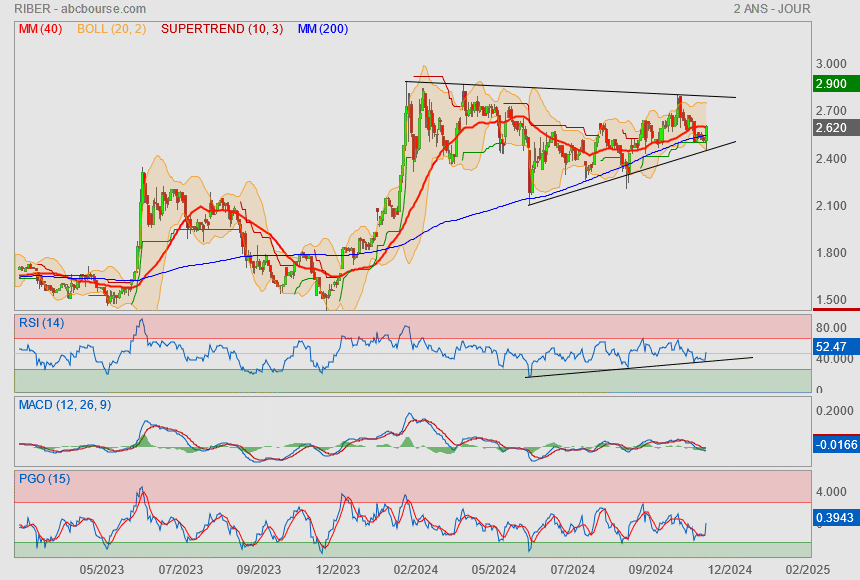Select the blue 52.47 RSI value tag
Image resolution: width=860 pixels, height=580 pixels.
point(832,345)
